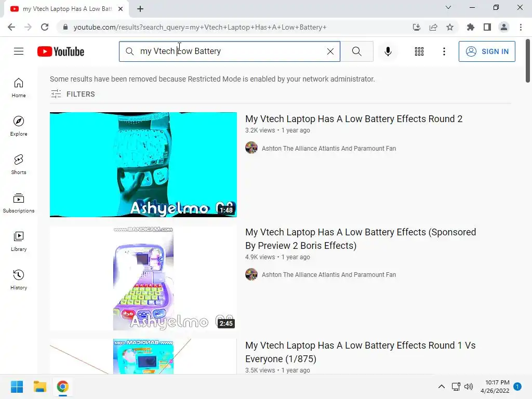Open title 'Effects (Sponsored By Preview 2 Boris Effects)'

(361, 239)
